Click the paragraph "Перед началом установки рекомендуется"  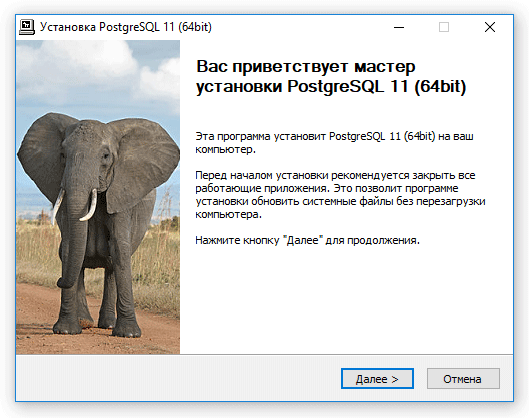click(x=340, y=195)
